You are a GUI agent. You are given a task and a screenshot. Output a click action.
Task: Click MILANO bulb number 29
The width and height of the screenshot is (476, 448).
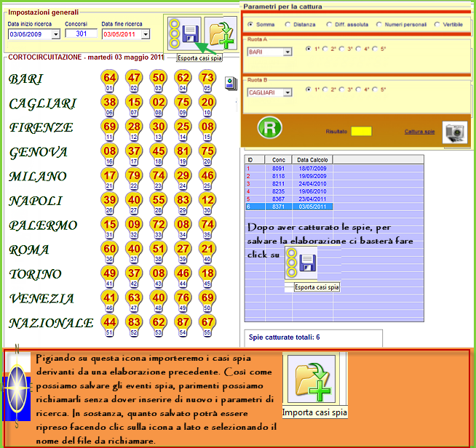pos(183,179)
